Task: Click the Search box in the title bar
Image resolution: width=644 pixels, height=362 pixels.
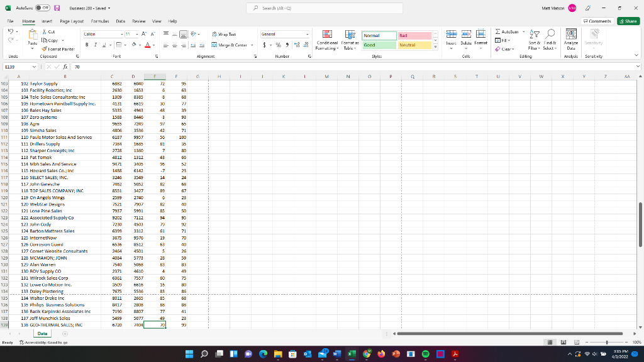Action: click(x=325, y=8)
